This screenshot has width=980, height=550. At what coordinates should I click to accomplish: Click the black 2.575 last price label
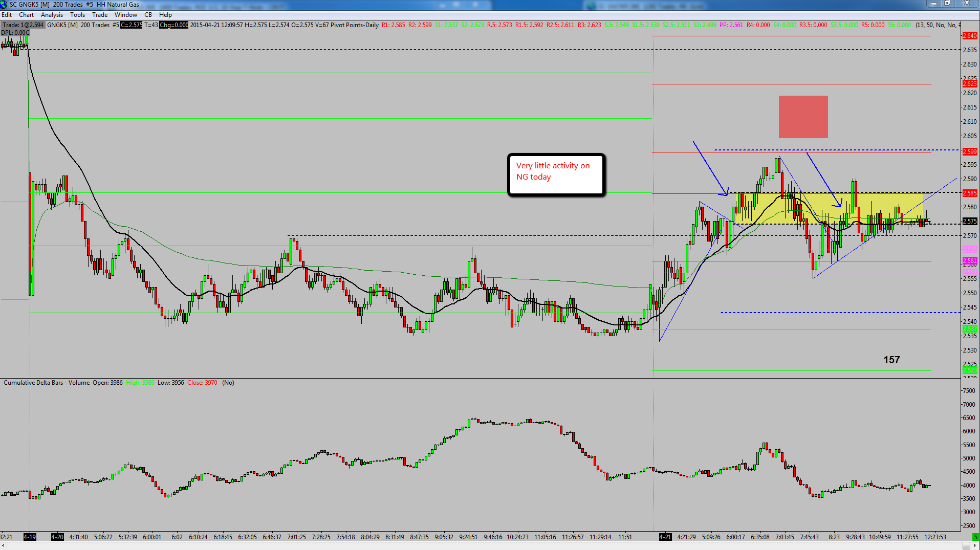click(x=970, y=222)
